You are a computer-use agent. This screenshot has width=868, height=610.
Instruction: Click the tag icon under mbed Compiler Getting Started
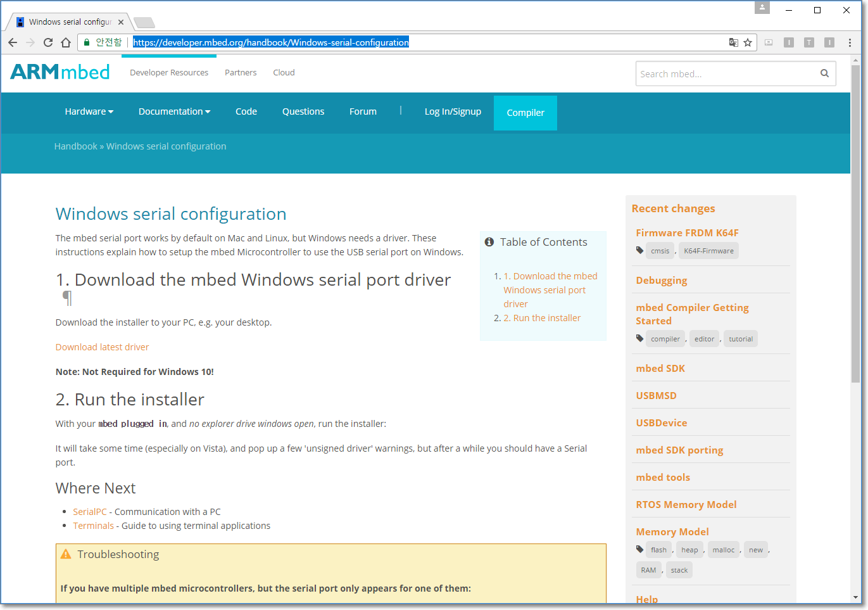click(x=640, y=338)
